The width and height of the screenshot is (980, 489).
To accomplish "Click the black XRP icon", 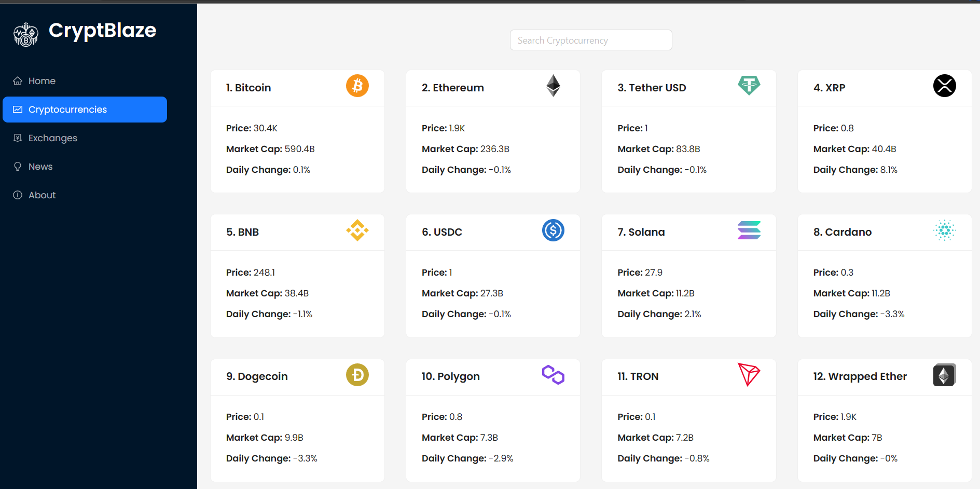I will tap(945, 86).
